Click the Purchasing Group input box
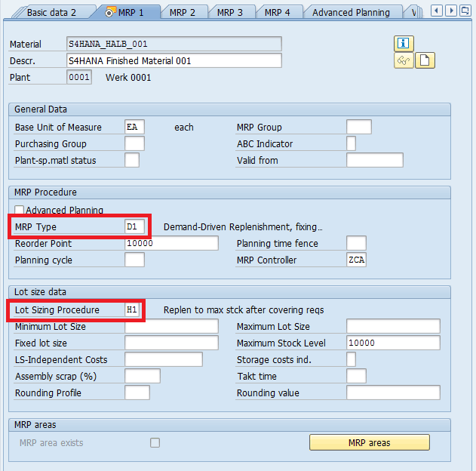The height and width of the screenshot is (471, 476). [134, 143]
